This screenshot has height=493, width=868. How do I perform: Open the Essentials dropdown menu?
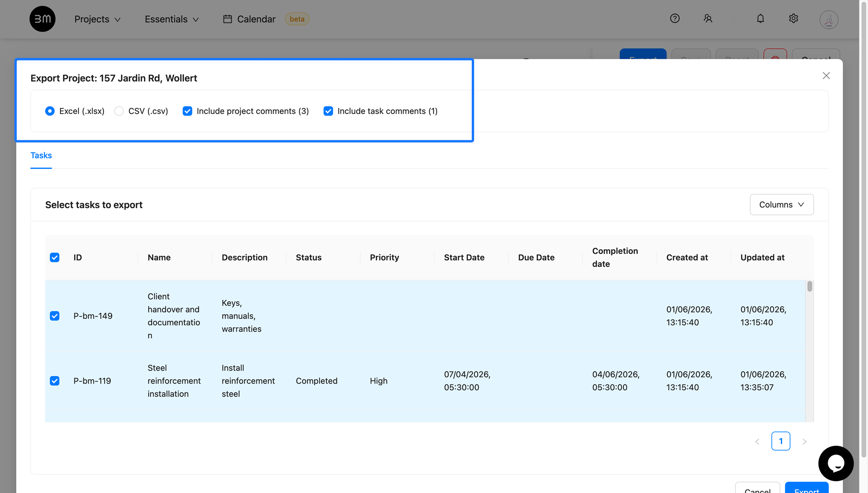(172, 19)
